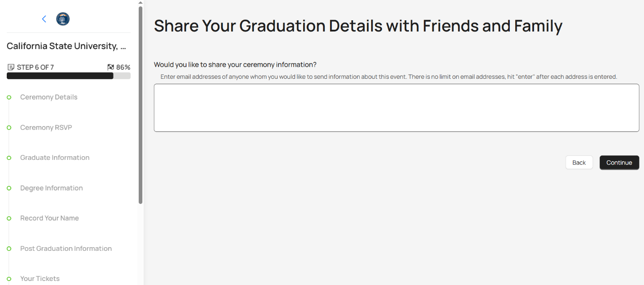The image size is (644, 285).
Task: Click the green circle beside Ceremony Details
Action: coord(9,97)
